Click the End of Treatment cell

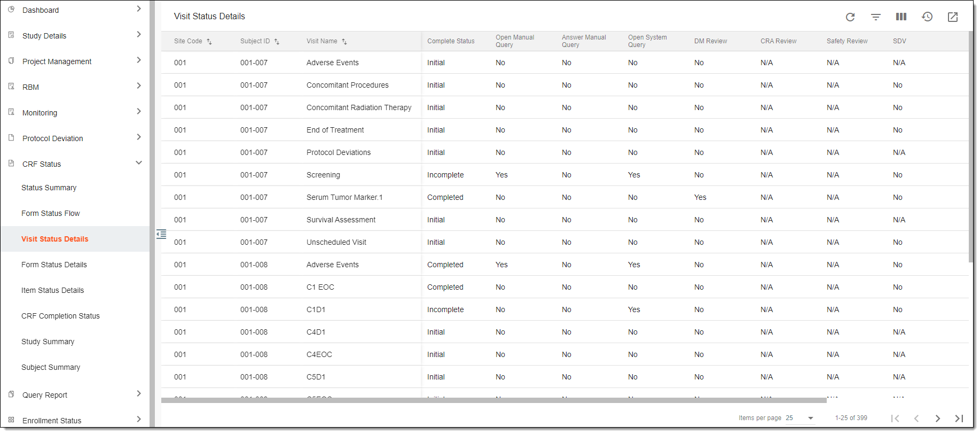click(x=335, y=130)
